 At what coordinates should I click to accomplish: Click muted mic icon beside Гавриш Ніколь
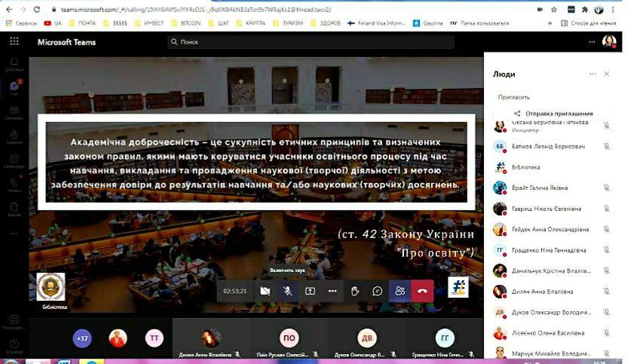coord(607,209)
